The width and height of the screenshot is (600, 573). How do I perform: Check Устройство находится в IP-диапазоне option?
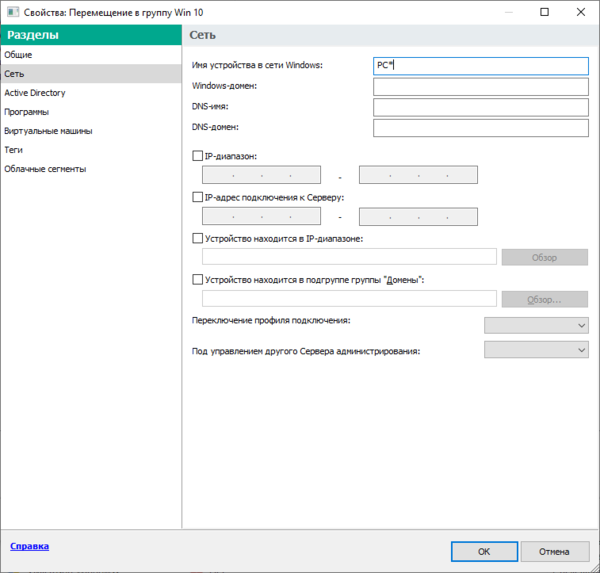197,239
